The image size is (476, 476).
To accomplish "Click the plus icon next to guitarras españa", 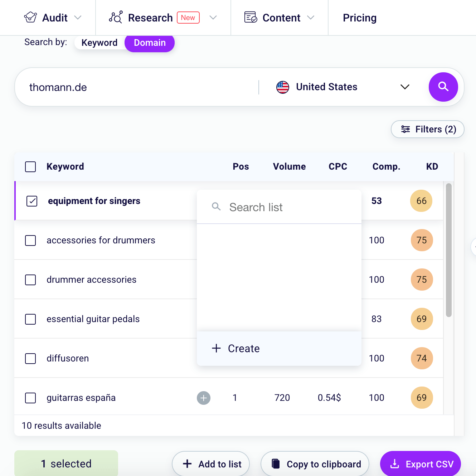I will (x=203, y=398).
